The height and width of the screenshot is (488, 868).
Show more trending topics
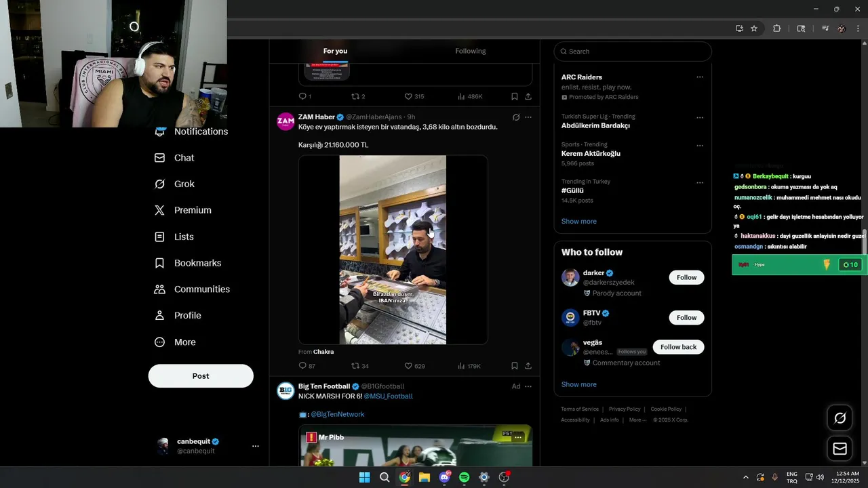pyautogui.click(x=578, y=222)
